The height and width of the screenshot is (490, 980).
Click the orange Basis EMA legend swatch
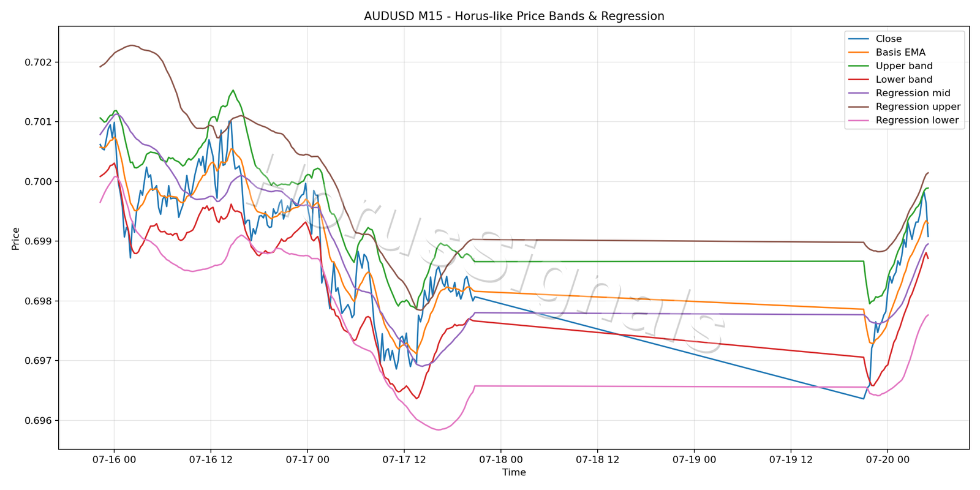pyautogui.click(x=859, y=53)
